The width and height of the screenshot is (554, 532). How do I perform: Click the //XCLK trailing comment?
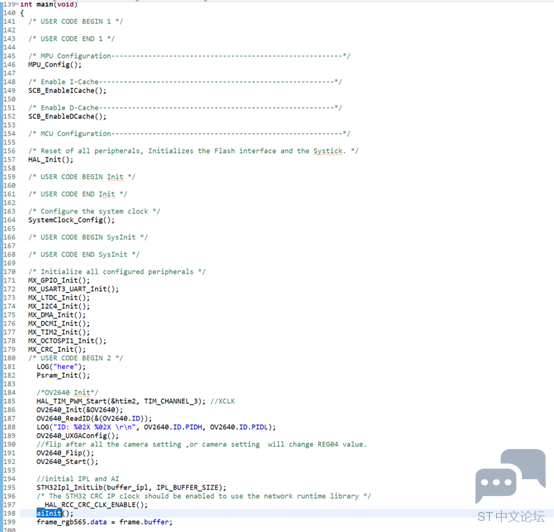point(223,401)
